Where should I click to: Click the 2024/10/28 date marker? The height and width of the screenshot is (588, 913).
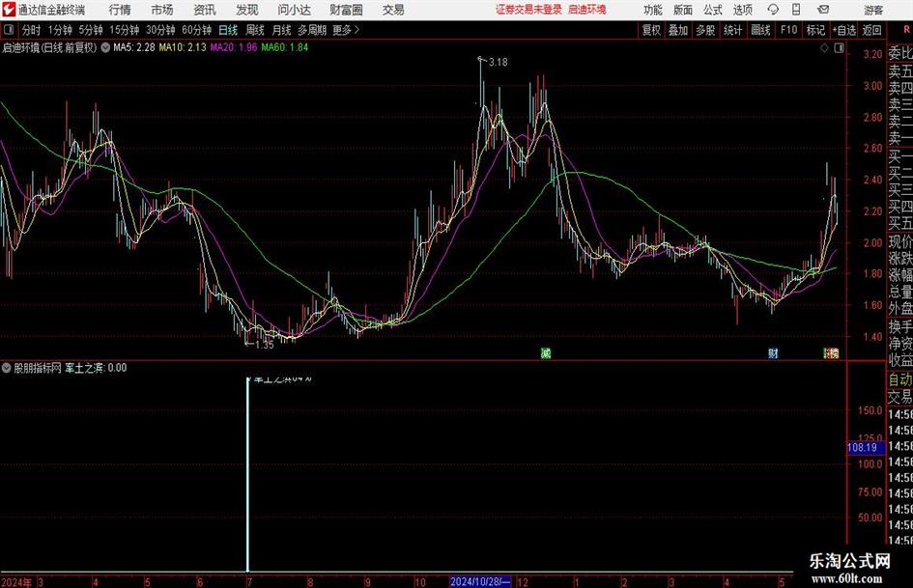pos(480,581)
